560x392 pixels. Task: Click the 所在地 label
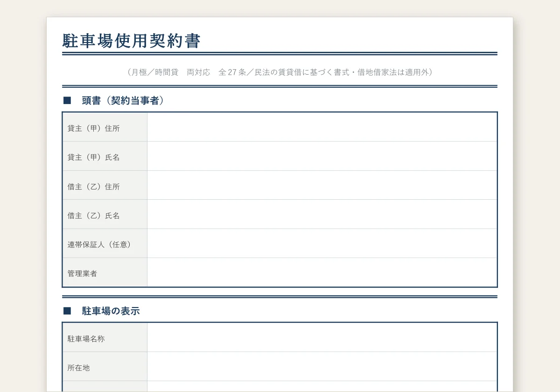(79, 368)
